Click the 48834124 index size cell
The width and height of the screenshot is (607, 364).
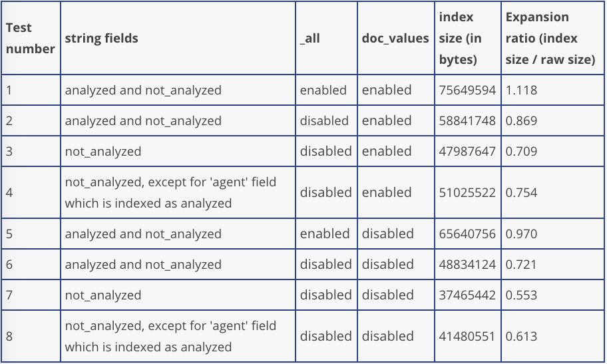pos(467,265)
